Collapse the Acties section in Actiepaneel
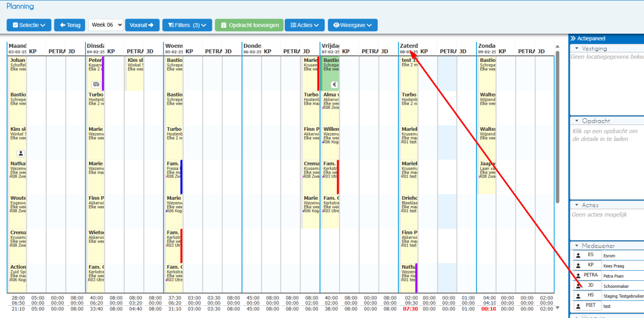Screen dimensions: 644x318 (x=577, y=205)
